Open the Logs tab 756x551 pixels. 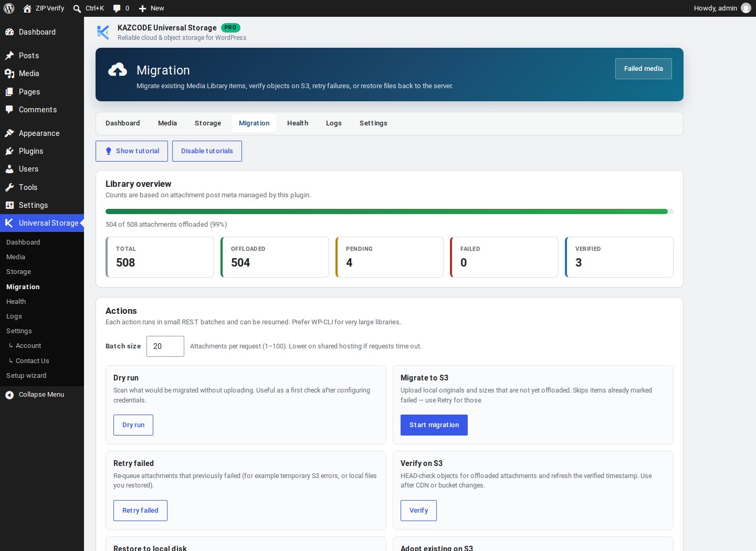click(334, 123)
